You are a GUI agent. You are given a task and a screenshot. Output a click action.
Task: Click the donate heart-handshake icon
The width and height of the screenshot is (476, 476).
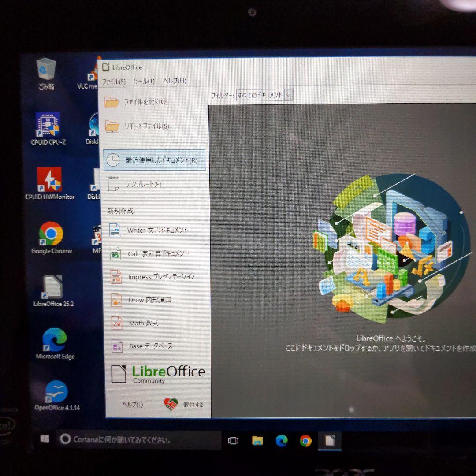(171, 404)
